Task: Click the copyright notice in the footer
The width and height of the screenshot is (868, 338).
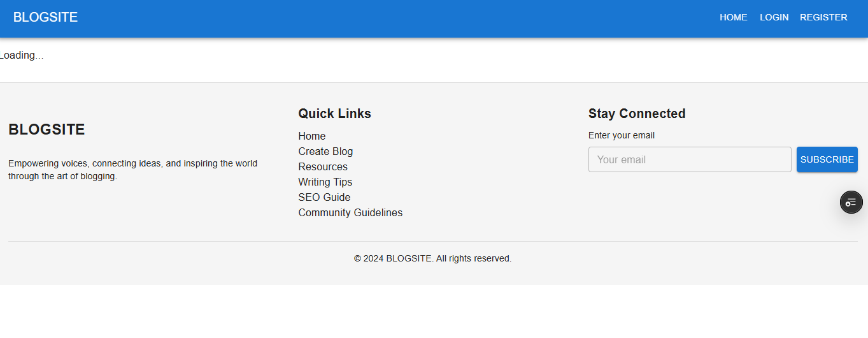Action: click(432, 258)
